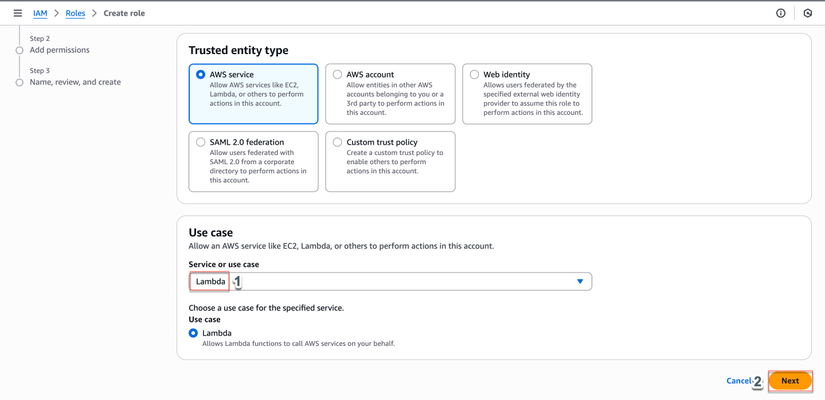The height and width of the screenshot is (400, 825).
Task: Open the Roles breadcrumb link
Action: pyautogui.click(x=75, y=13)
